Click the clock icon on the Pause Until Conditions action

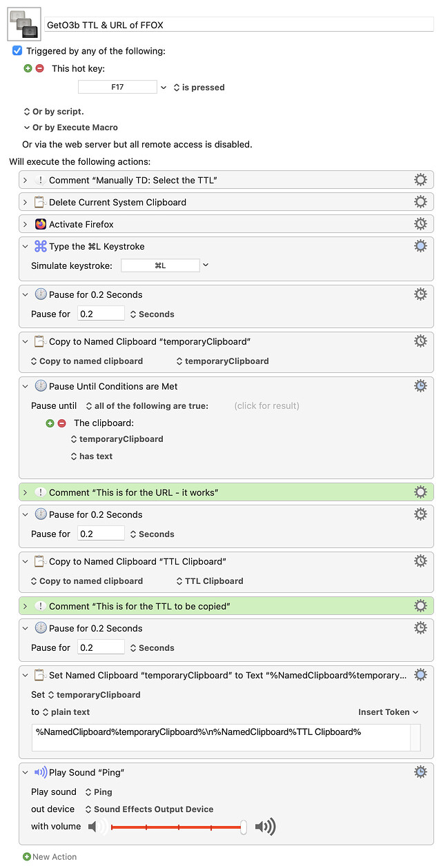click(41, 386)
